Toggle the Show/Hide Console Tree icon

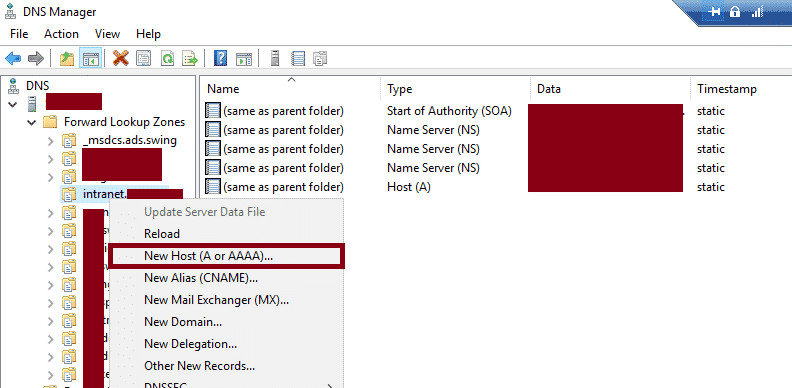(x=91, y=59)
